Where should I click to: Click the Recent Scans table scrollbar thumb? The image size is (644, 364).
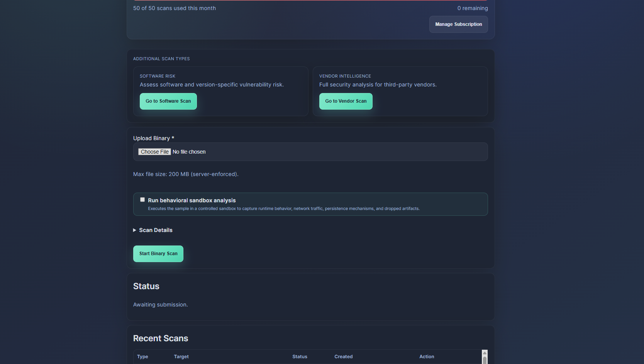point(485,360)
